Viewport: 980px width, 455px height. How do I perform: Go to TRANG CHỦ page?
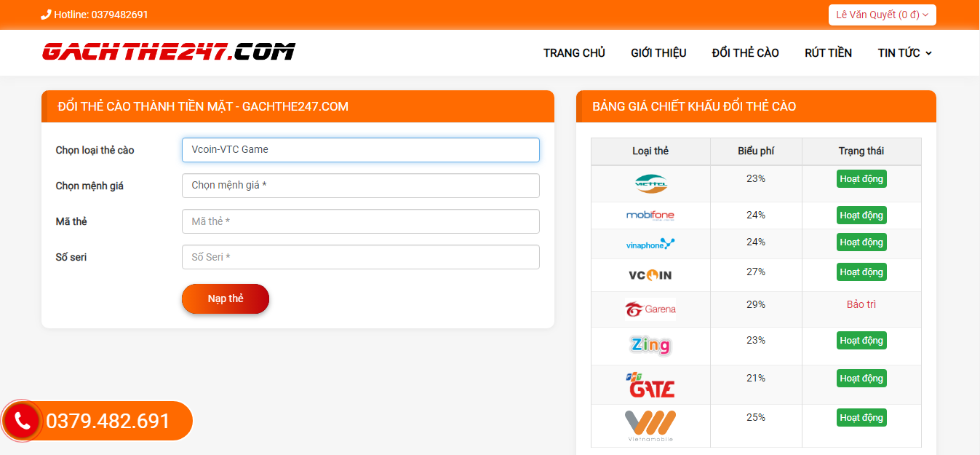point(574,52)
